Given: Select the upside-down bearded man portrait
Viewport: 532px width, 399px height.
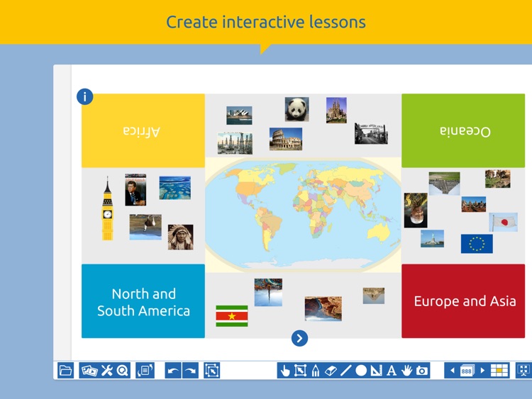Looking at the screenshot, I should pyautogui.click(x=416, y=210).
